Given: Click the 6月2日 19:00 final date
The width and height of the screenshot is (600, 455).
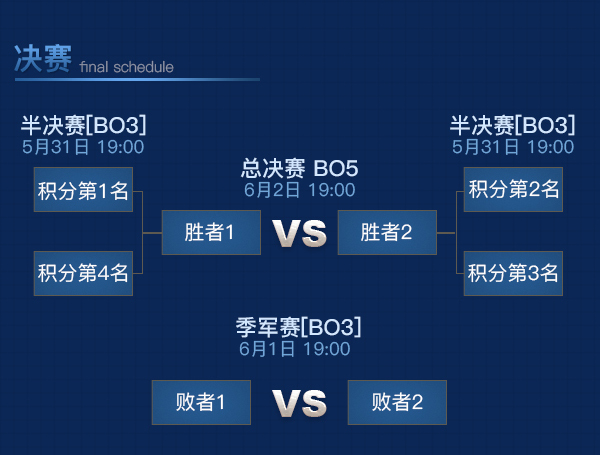Looking at the screenshot, I should (300, 190).
